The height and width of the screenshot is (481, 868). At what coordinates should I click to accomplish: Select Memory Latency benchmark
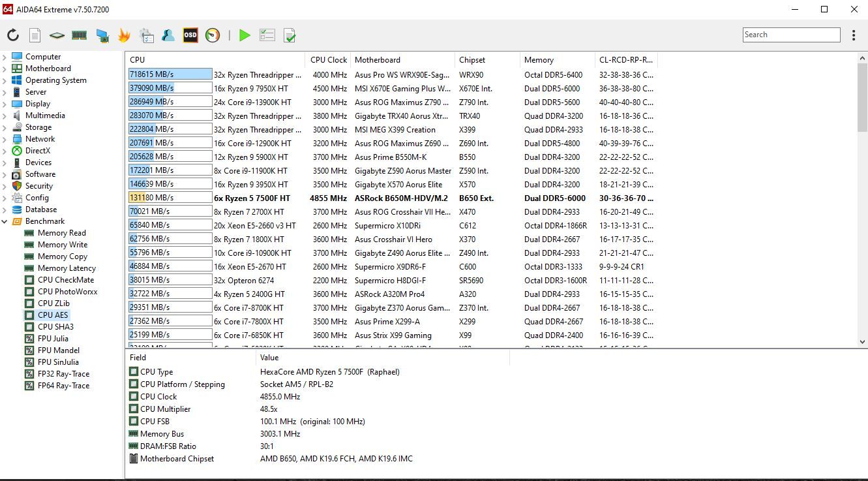tap(67, 268)
